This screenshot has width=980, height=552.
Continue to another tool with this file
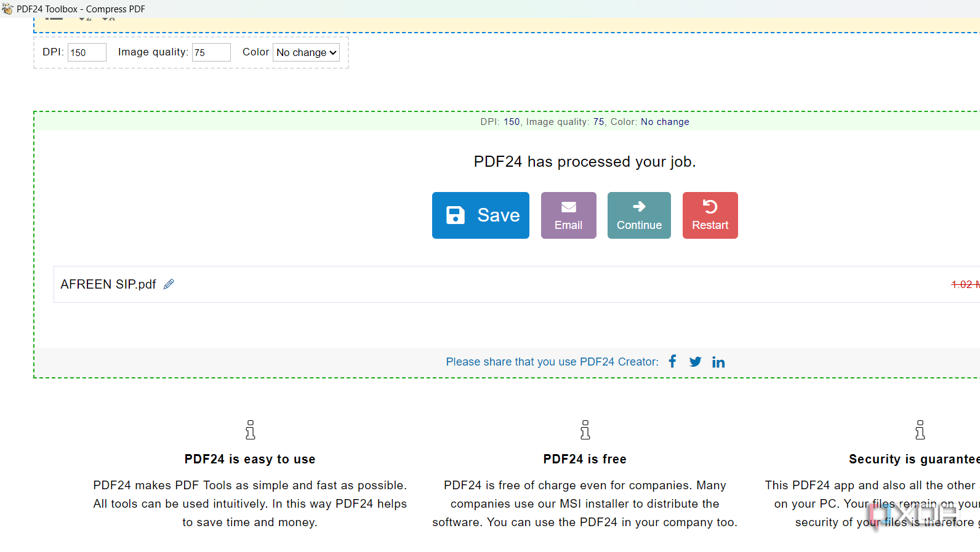coord(639,215)
